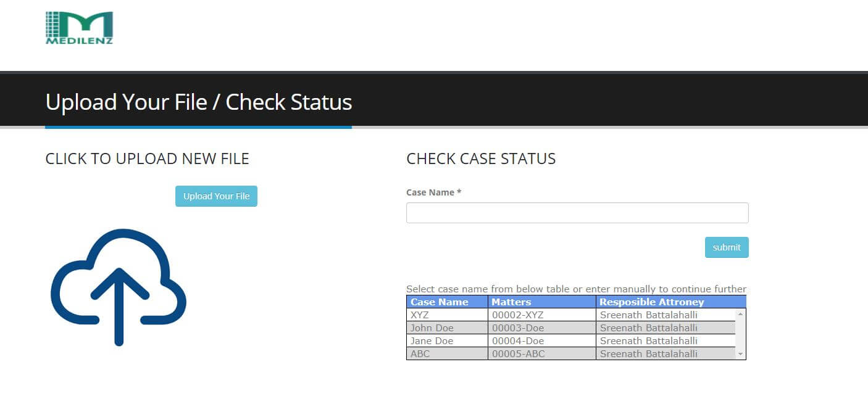The width and height of the screenshot is (868, 412).
Task: Click the Medilenz logo
Action: click(79, 28)
